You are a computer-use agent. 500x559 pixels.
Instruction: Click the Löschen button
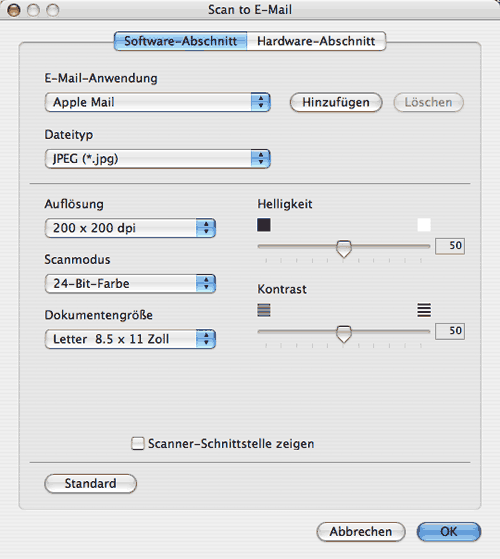pos(428,102)
